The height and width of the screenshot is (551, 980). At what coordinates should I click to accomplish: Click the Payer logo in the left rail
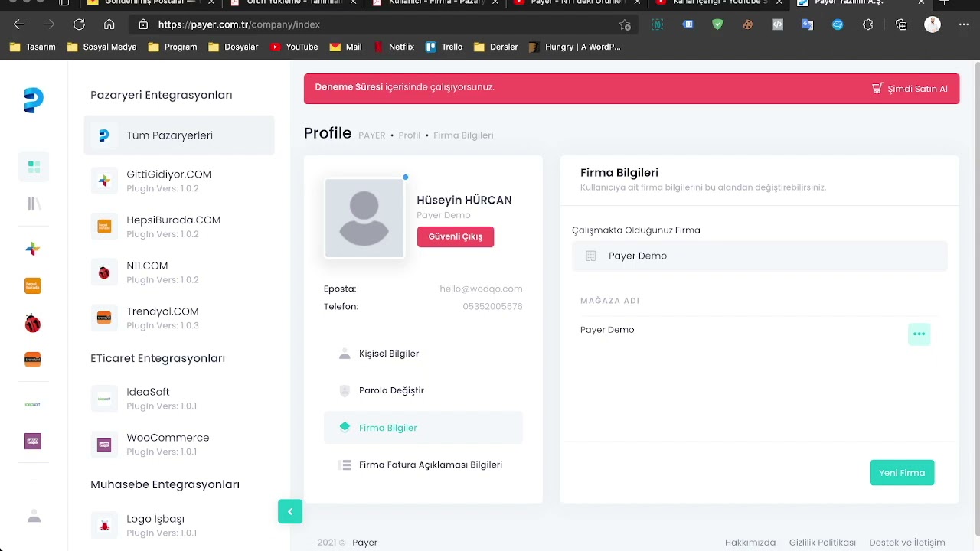pyautogui.click(x=34, y=100)
